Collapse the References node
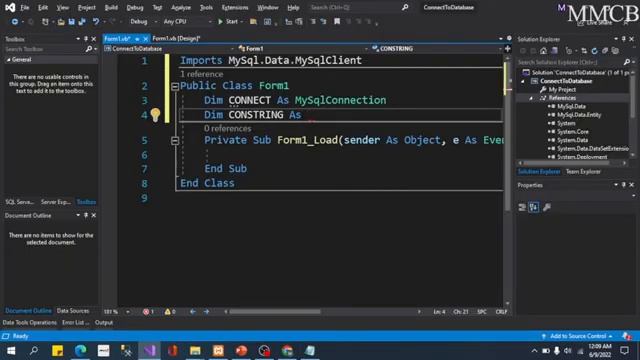 531,98
